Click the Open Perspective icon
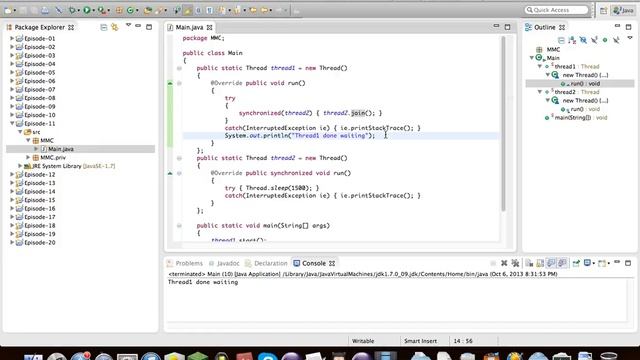The width and height of the screenshot is (640, 360). click(x=603, y=10)
